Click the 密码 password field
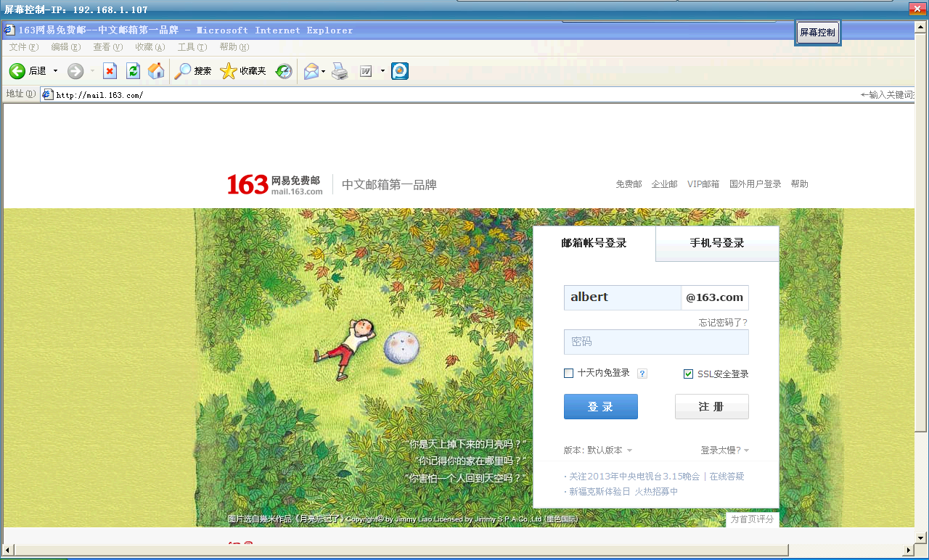The width and height of the screenshot is (929, 560). 656,342
